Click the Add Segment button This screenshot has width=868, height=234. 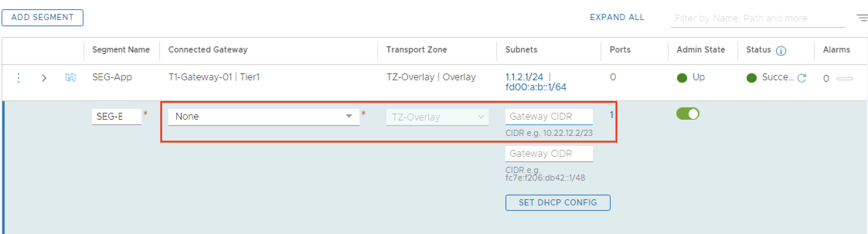point(43,18)
